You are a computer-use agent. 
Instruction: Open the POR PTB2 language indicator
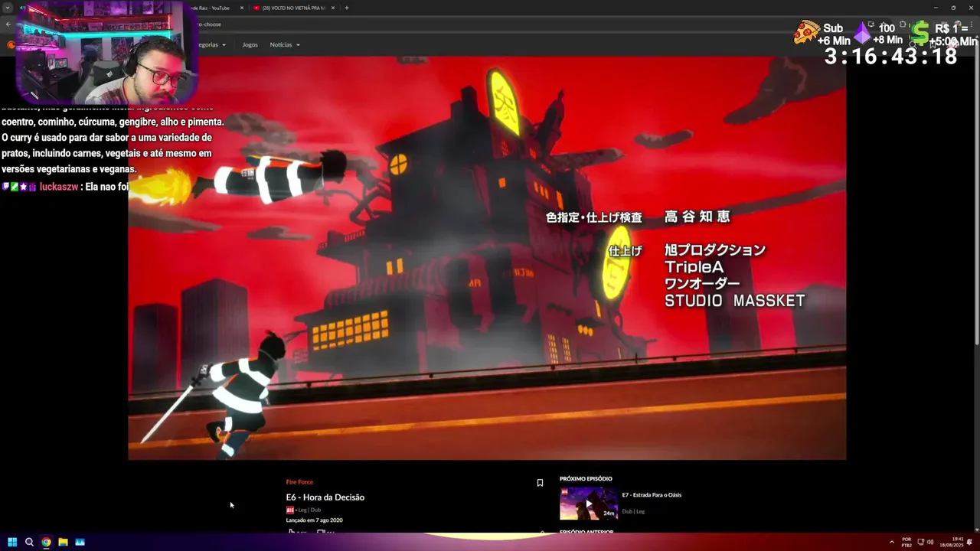(x=906, y=542)
